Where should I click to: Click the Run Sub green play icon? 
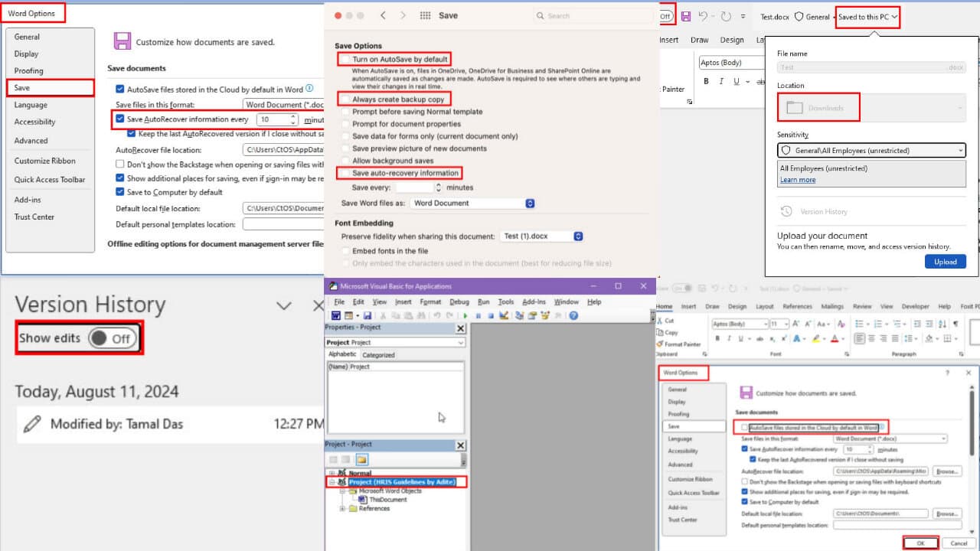pyautogui.click(x=465, y=315)
